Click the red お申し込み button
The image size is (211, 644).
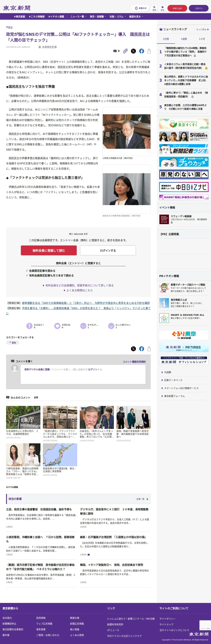tap(177, 8)
